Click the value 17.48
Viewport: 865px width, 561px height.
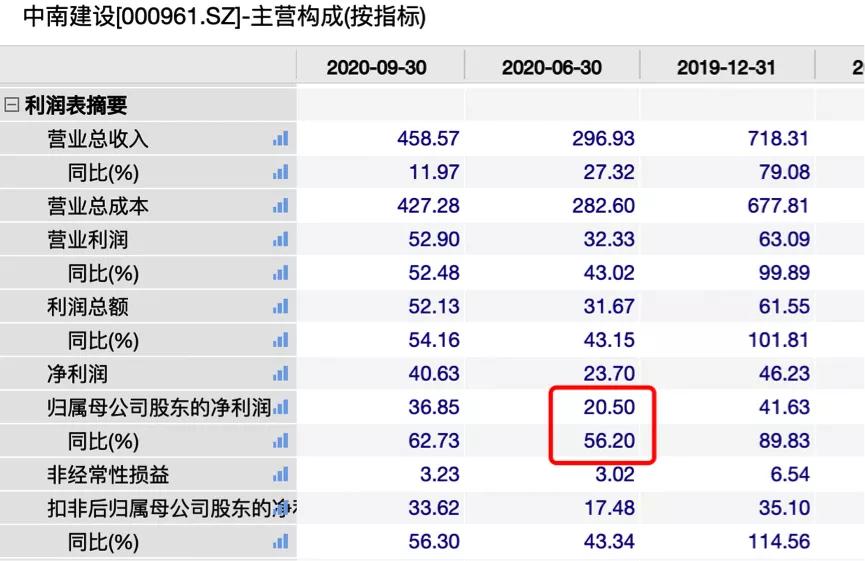pyautogui.click(x=609, y=508)
